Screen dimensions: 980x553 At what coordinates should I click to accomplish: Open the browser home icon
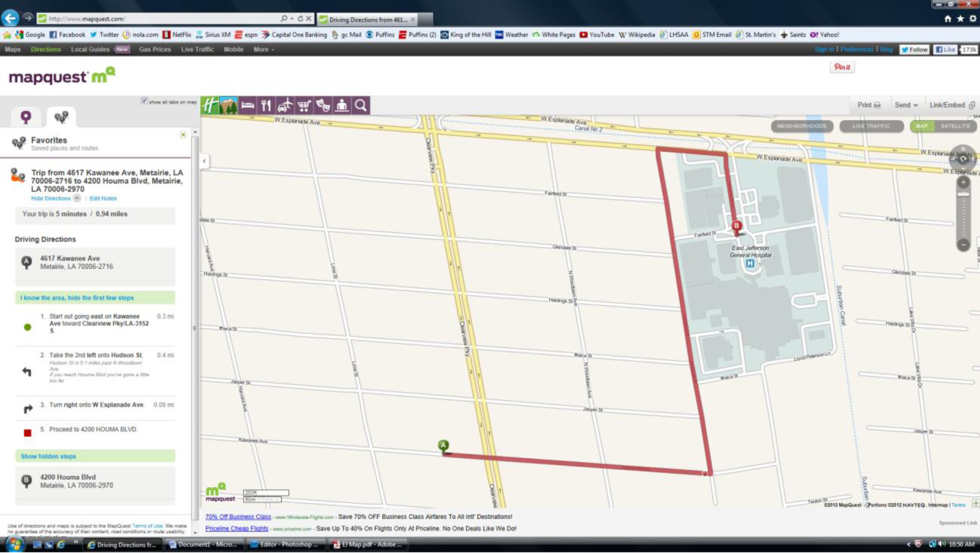(948, 19)
